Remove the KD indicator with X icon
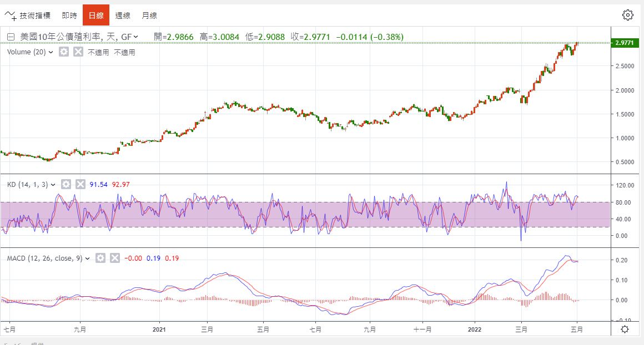This screenshot has width=644, height=345. (x=80, y=184)
